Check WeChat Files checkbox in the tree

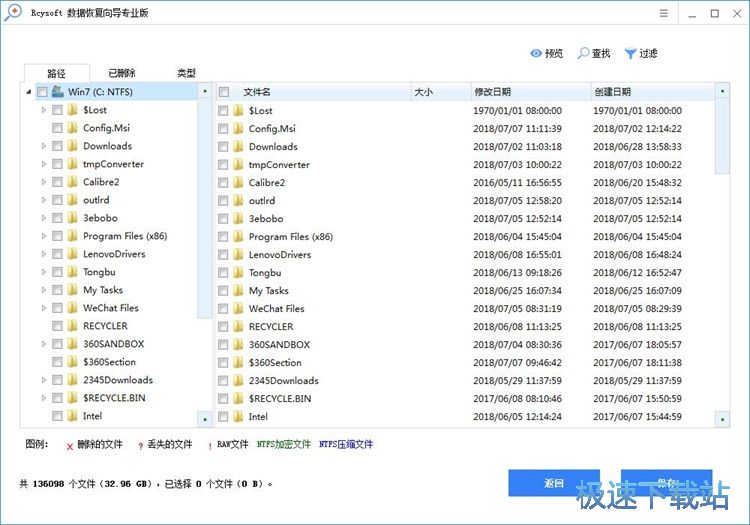coord(57,308)
